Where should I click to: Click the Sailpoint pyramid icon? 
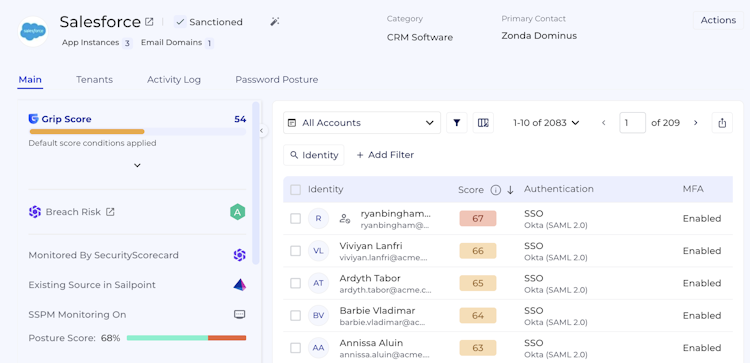coord(240,285)
